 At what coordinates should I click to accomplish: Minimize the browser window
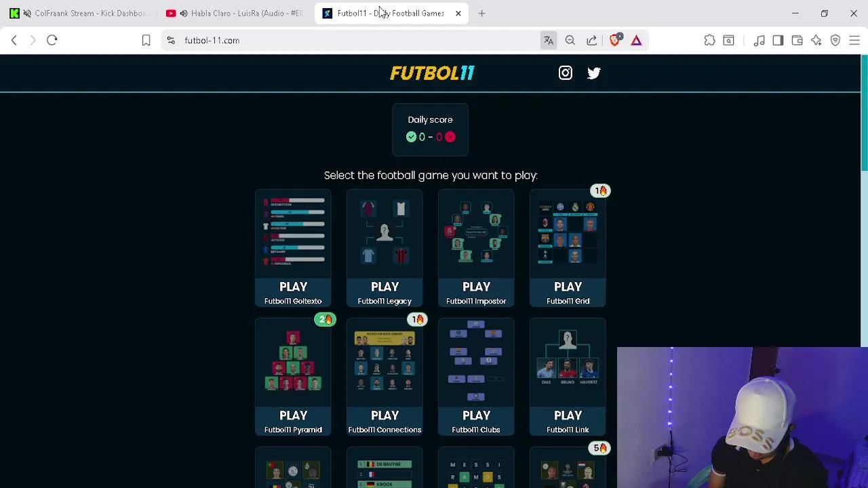(x=795, y=14)
